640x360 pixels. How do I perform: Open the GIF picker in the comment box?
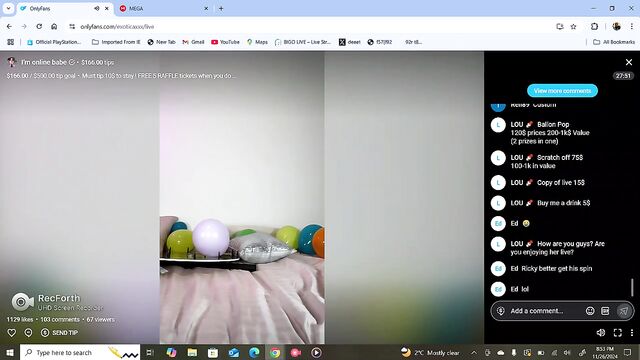(x=605, y=311)
